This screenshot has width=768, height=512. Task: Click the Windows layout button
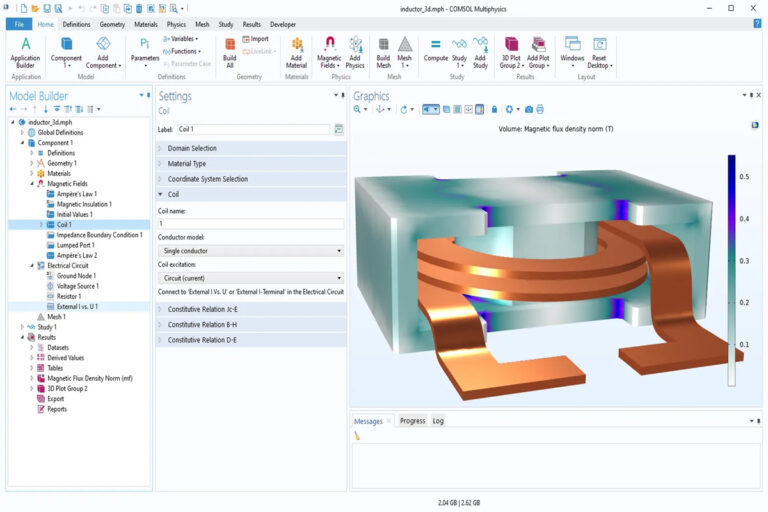572,52
